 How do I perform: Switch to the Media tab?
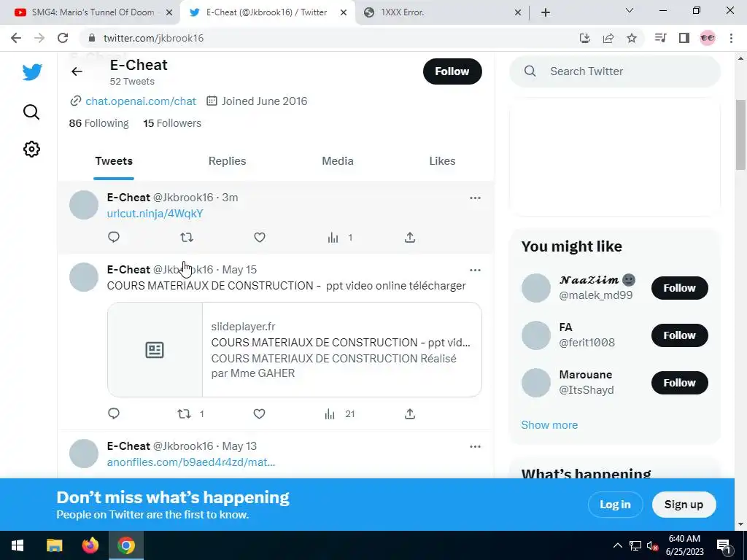point(338,161)
